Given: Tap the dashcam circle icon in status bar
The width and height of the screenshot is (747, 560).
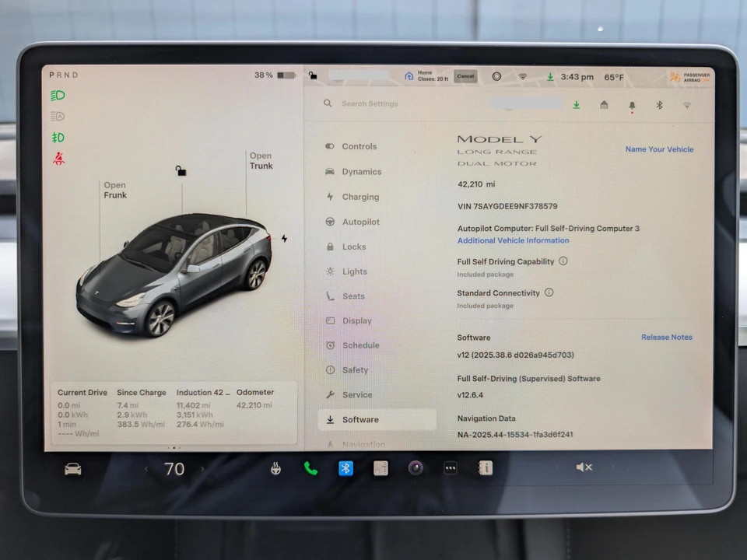Looking at the screenshot, I should (496, 76).
